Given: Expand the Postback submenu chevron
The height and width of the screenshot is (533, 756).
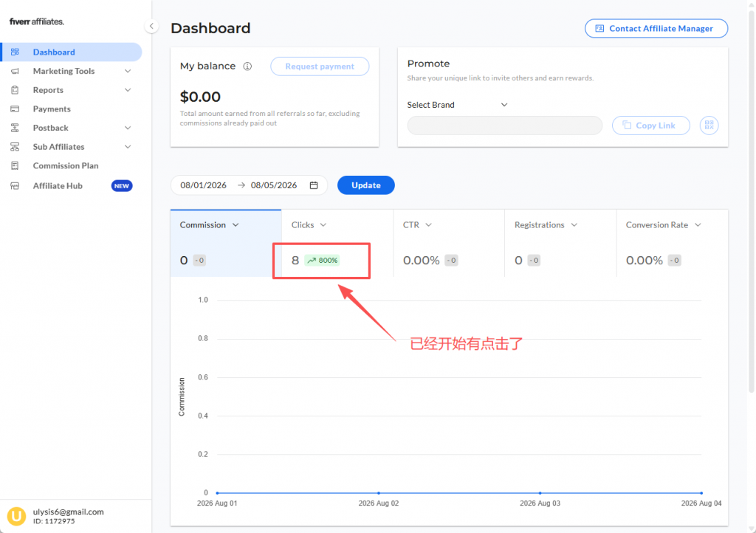Looking at the screenshot, I should tap(128, 128).
